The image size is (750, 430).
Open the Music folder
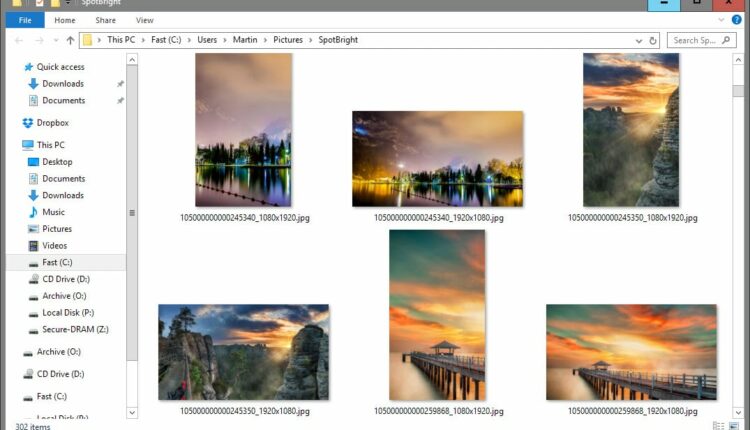coord(53,212)
